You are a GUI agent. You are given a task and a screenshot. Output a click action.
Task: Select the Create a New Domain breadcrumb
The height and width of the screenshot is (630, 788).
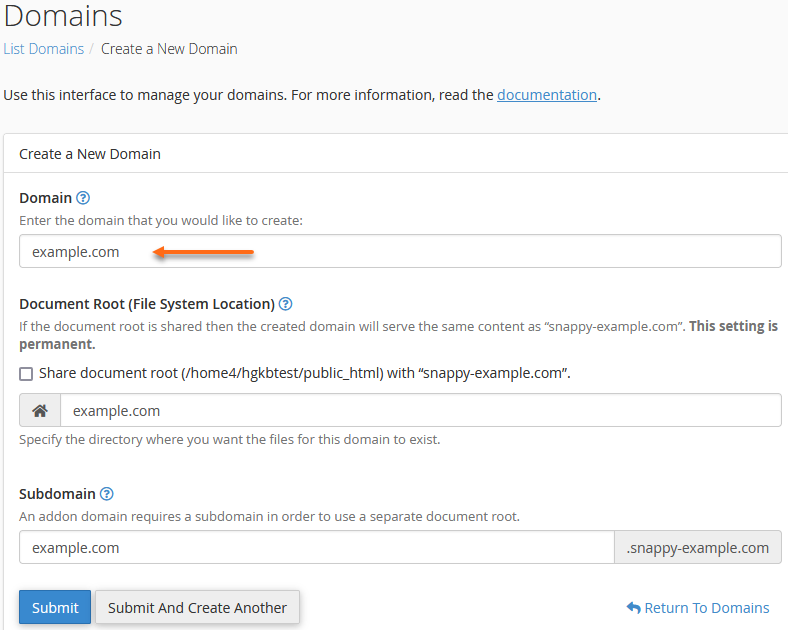[x=169, y=48]
